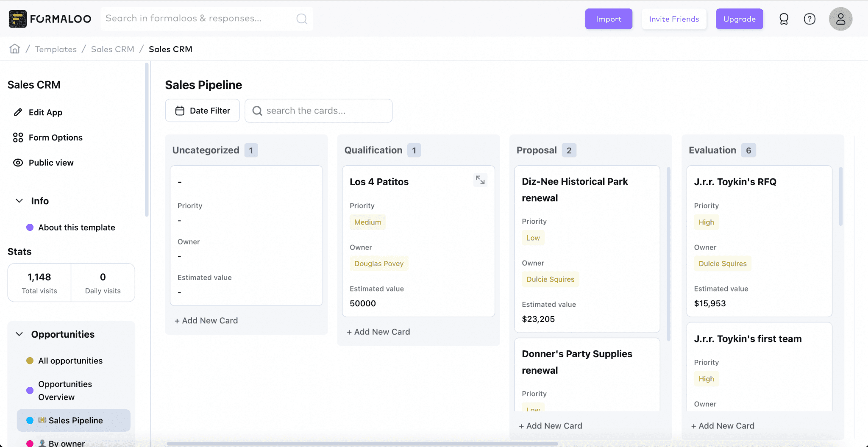This screenshot has height=447, width=868.
Task: Collapse the Opportunities section chevron
Action: click(19, 334)
